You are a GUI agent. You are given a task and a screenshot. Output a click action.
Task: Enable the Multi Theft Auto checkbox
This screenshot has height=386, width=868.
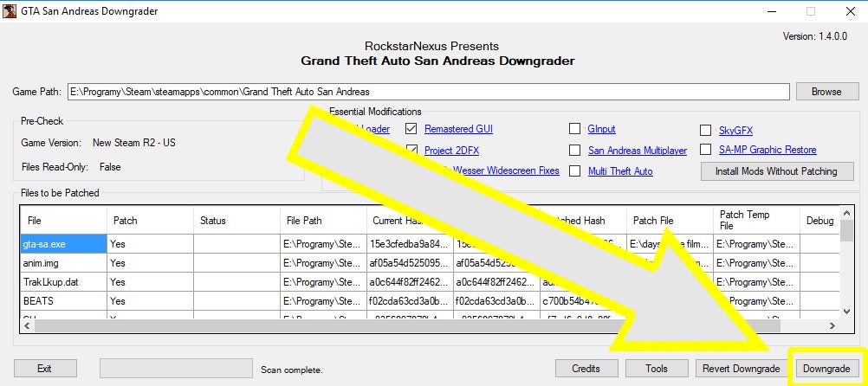(x=574, y=170)
